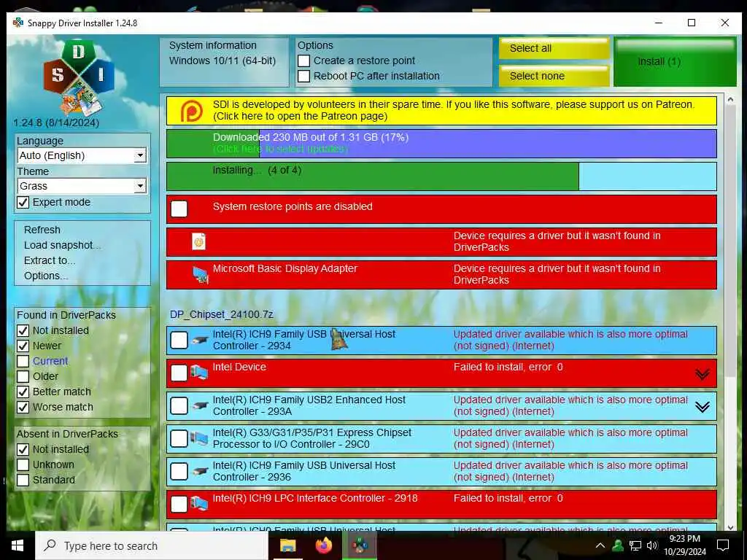This screenshot has width=747, height=560.
Task: Click Load snapshot... in side menu
Action: pyautogui.click(x=63, y=245)
